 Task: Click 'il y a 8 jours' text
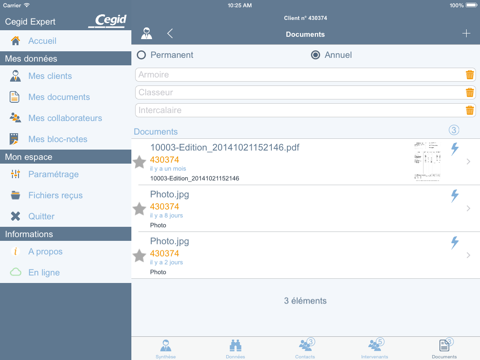(166, 216)
